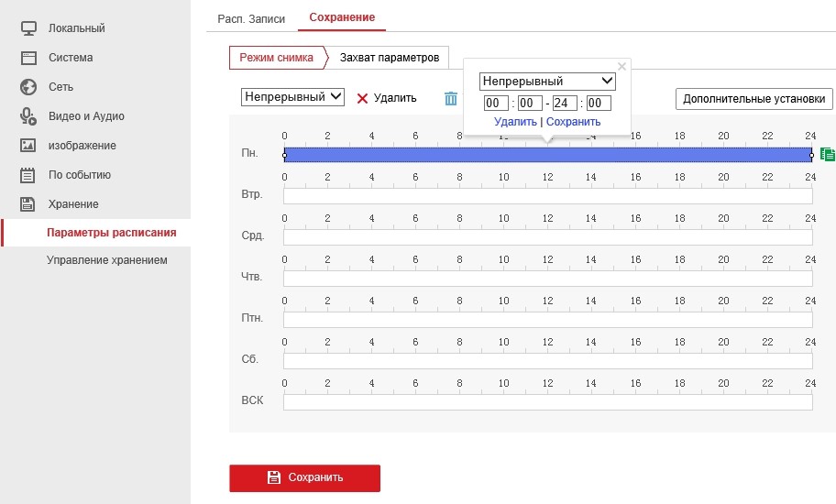
Task: Click the end hour field showing 24
Action: tap(565, 104)
